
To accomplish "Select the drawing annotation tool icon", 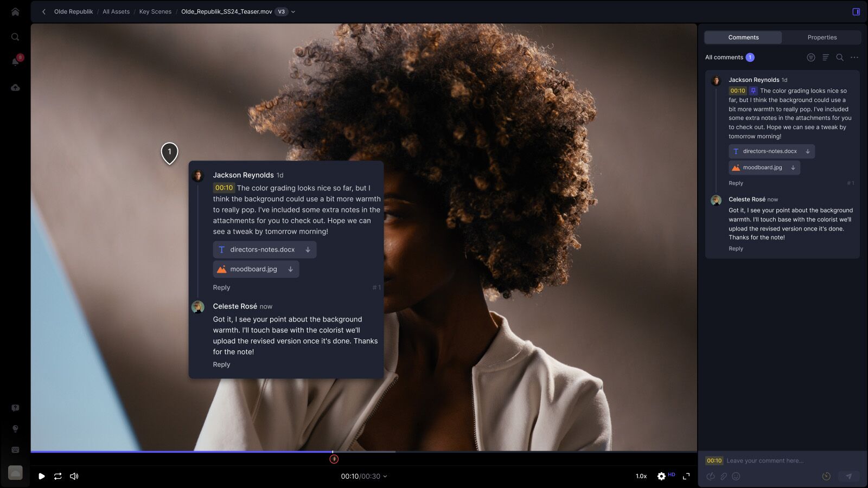I will [x=711, y=476].
